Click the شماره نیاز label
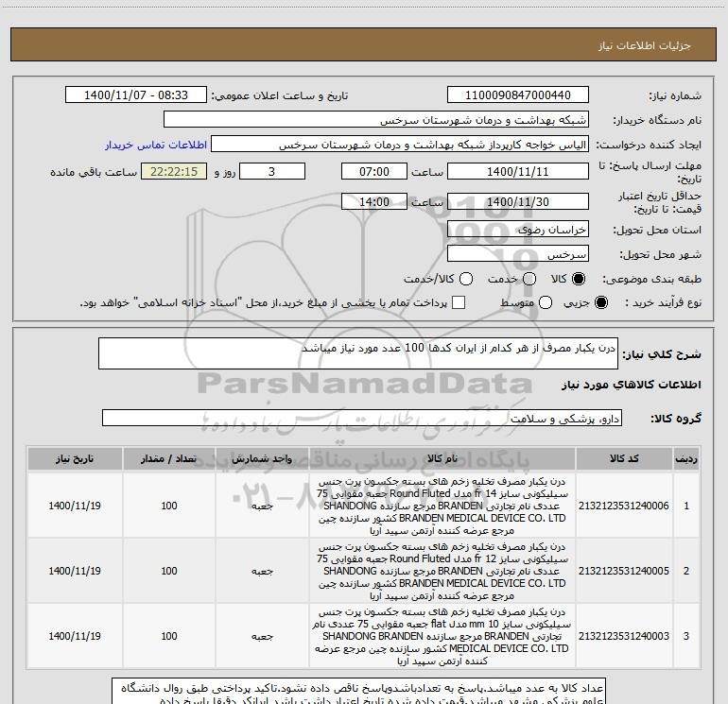The height and width of the screenshot is (704, 728). pos(675,96)
